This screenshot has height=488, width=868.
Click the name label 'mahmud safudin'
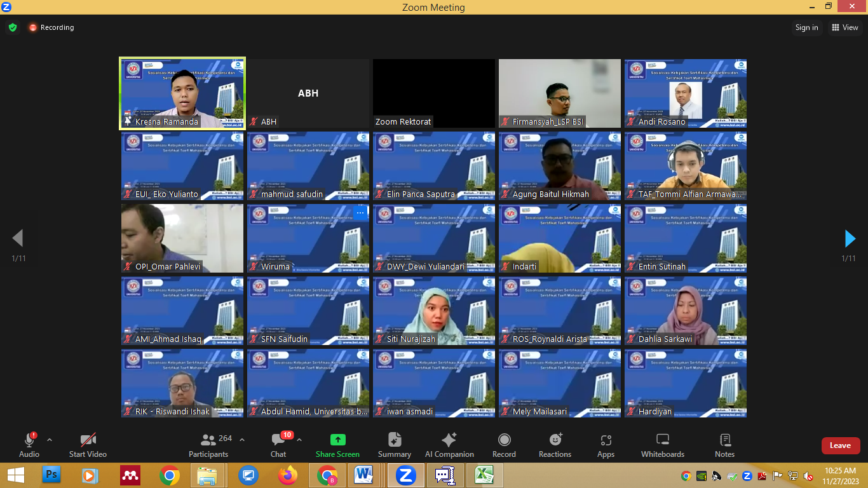(x=292, y=194)
